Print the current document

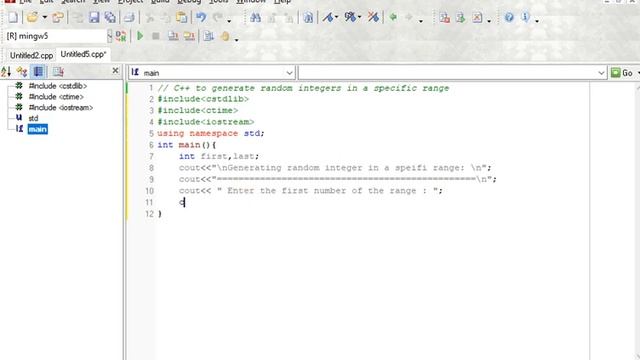pyautogui.click(x=129, y=18)
